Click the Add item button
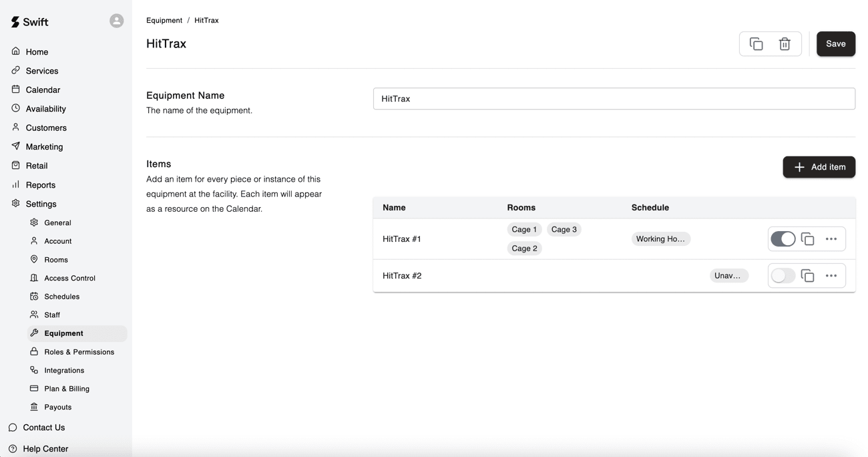Viewport: 868px width, 457px height. click(x=819, y=167)
